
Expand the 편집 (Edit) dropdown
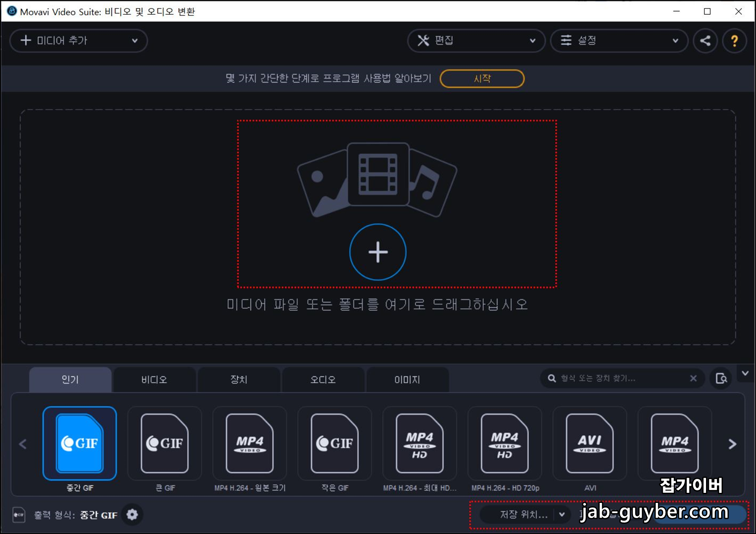coord(476,41)
